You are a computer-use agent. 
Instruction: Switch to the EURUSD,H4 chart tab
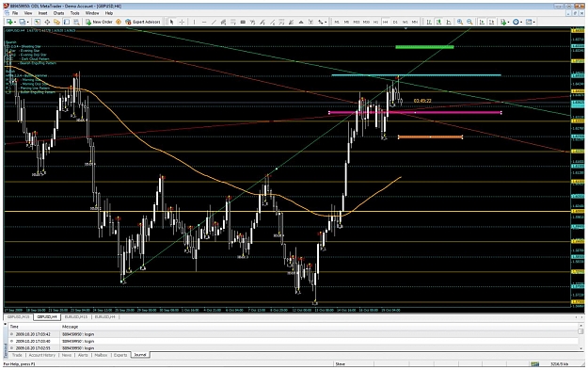pos(104,317)
